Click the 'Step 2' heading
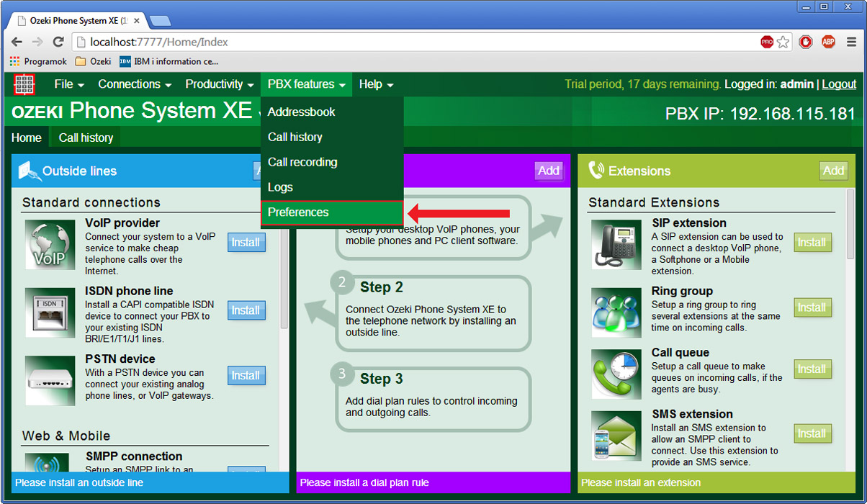867x504 pixels. 382,287
